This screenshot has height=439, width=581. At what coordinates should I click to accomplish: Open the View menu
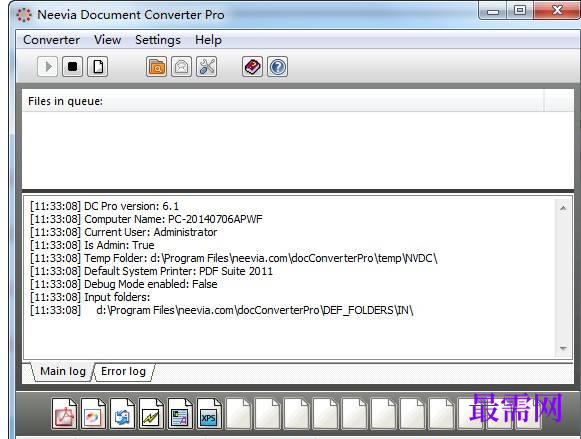click(x=107, y=40)
